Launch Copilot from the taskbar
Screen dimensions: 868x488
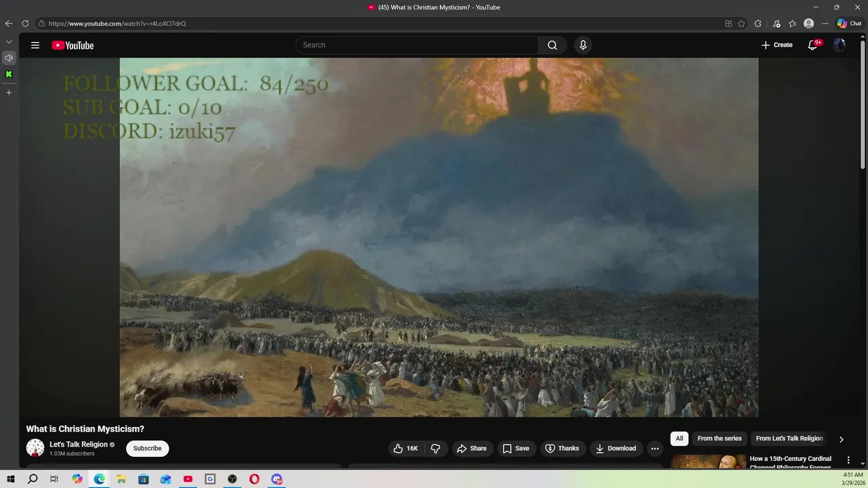(77, 479)
